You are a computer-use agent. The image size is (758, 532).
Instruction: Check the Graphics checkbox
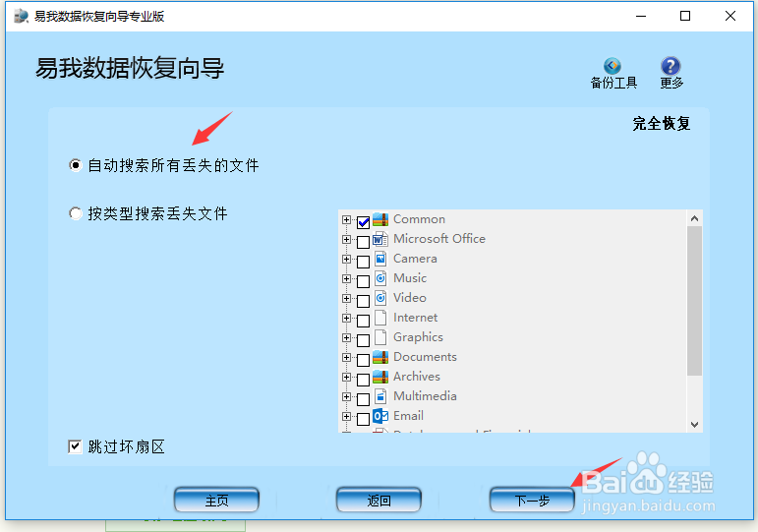coord(363,340)
